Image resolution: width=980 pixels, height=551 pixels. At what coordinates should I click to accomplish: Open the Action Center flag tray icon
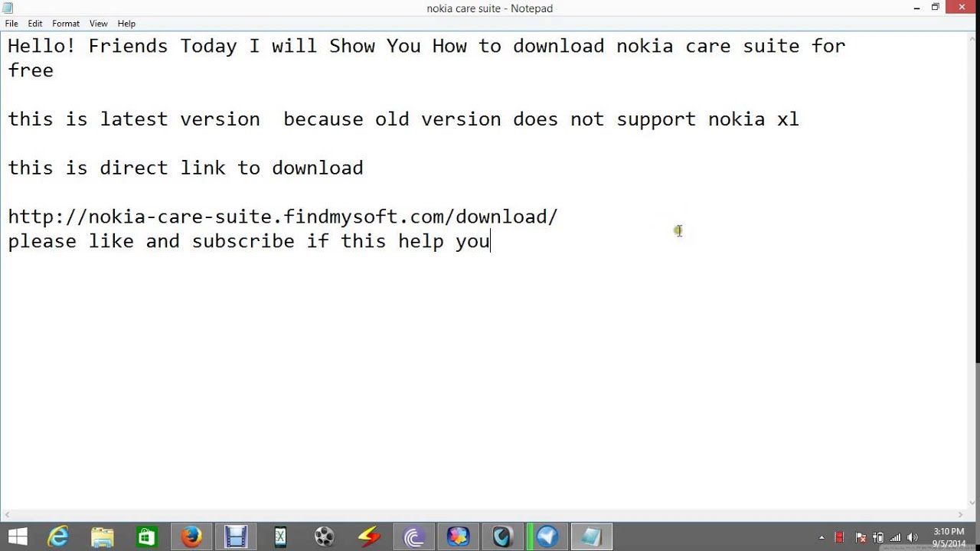[x=861, y=537]
